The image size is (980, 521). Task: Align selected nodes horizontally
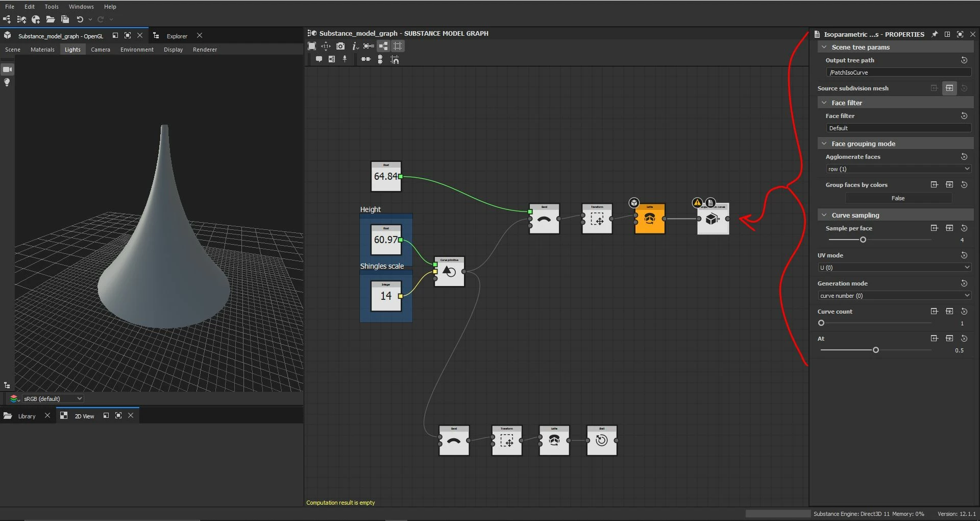coord(366,59)
